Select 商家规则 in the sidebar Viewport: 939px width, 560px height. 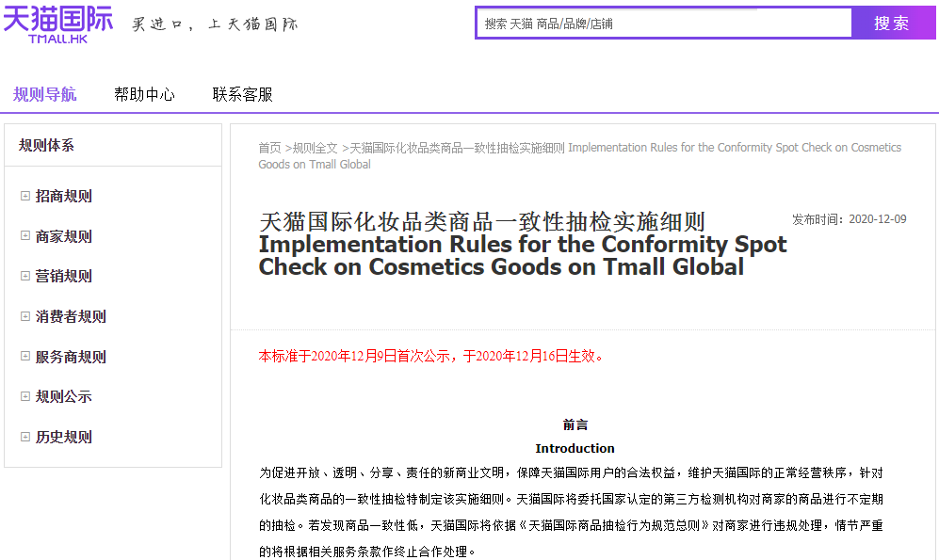click(x=63, y=236)
